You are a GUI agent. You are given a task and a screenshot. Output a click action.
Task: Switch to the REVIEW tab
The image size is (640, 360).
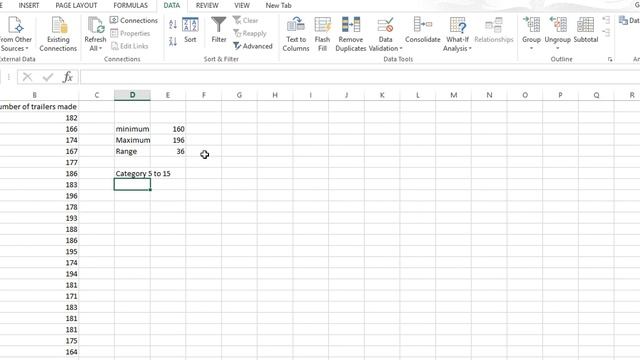207,5
